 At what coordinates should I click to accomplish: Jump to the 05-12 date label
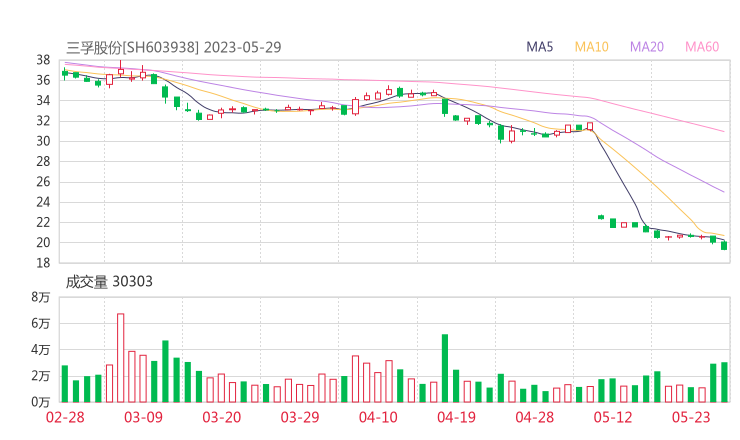613,417
